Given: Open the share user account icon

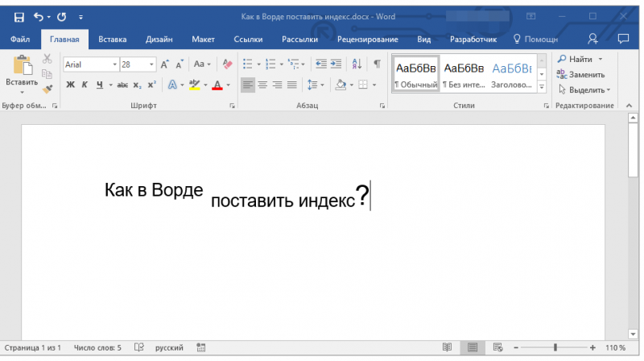Looking at the screenshot, I should click(x=592, y=39).
